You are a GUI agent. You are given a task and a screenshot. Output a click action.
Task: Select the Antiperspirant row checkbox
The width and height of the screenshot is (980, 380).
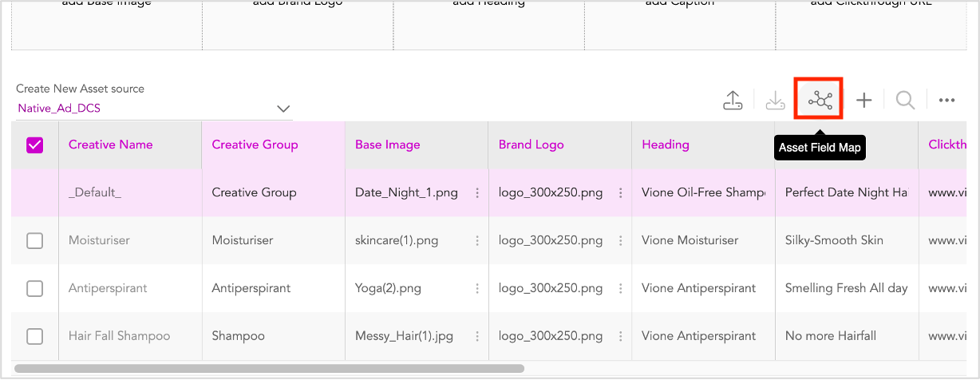coord(35,289)
